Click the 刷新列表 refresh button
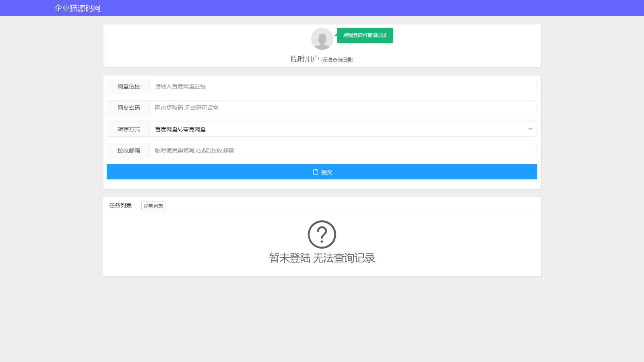The width and height of the screenshot is (644, 362). point(153,206)
